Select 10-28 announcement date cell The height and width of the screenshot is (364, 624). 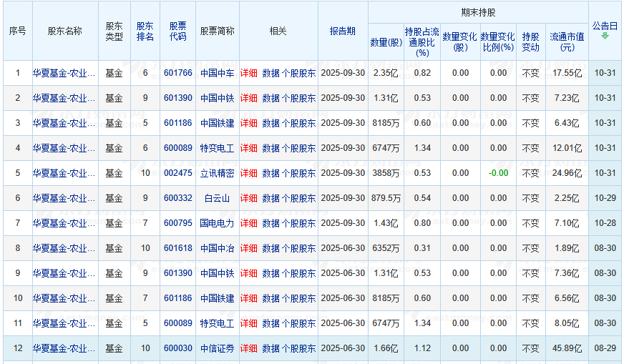click(x=605, y=223)
